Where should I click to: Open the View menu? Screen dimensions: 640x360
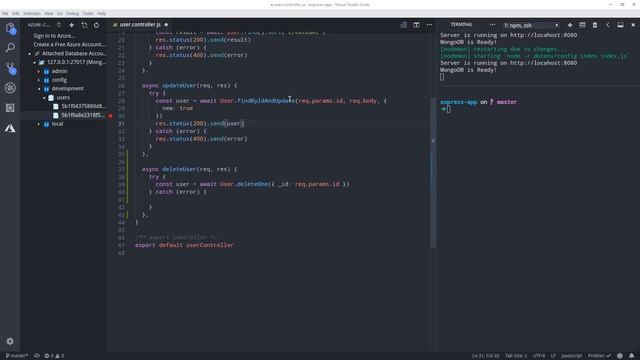click(x=49, y=13)
